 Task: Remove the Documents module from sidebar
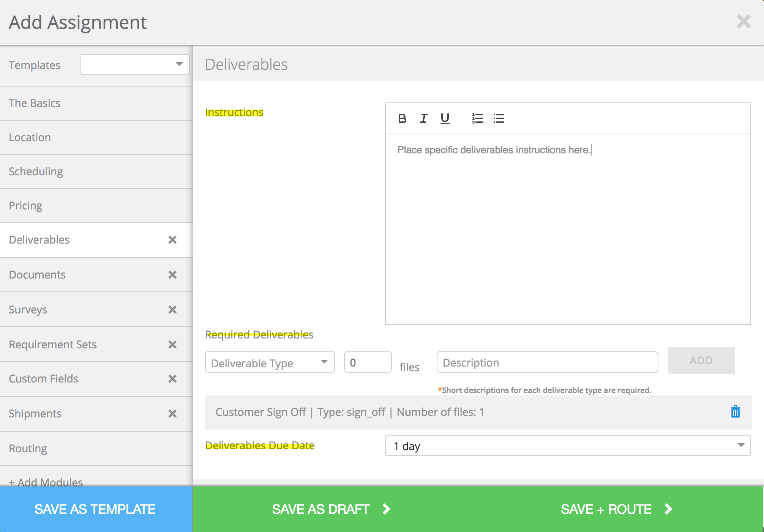(172, 275)
